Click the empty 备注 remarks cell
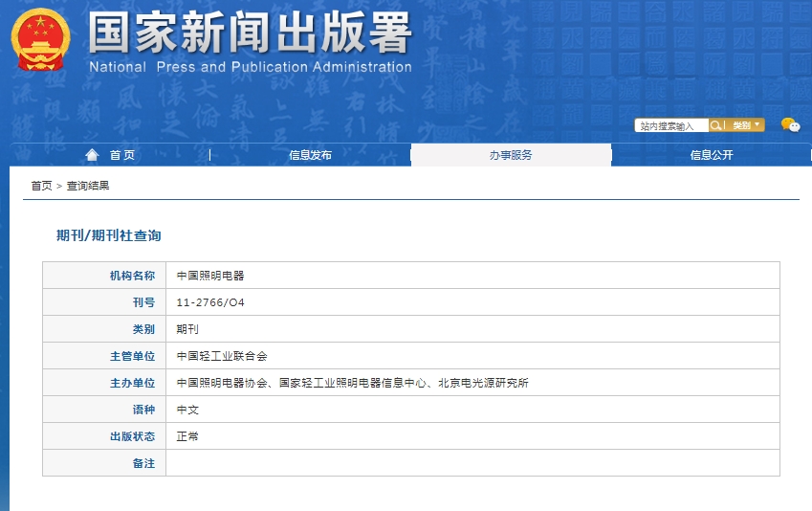The image size is (812, 511). point(472,463)
